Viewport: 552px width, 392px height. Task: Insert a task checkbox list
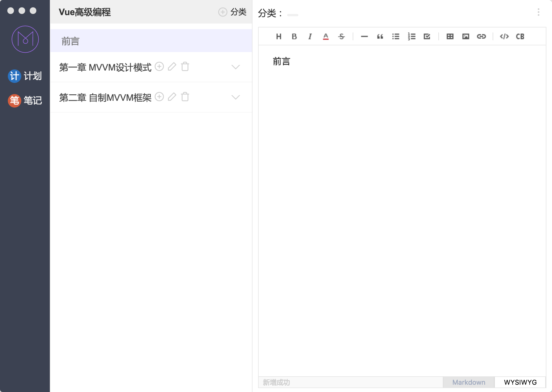coord(427,36)
